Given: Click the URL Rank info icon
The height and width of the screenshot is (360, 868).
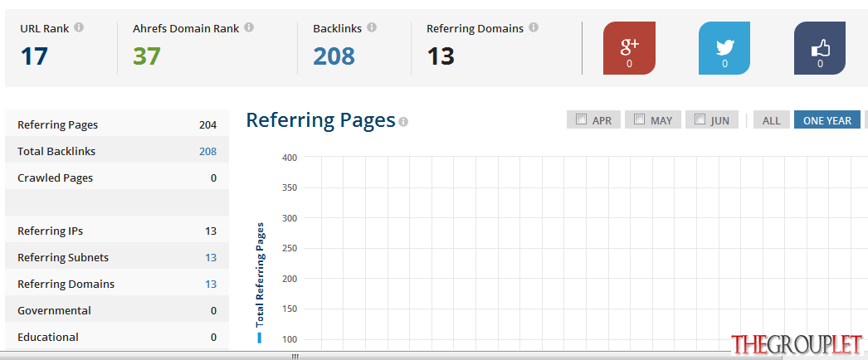Looking at the screenshot, I should (x=79, y=27).
